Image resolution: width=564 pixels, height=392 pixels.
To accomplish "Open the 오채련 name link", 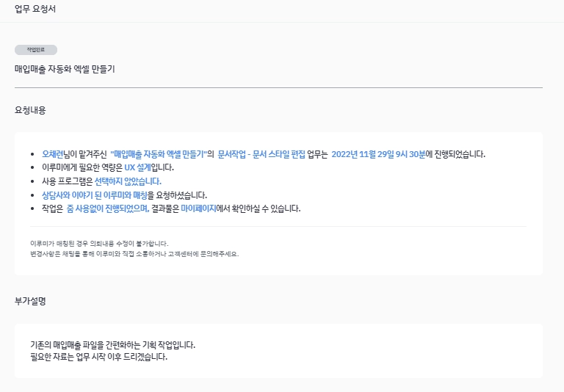I will tap(53, 154).
